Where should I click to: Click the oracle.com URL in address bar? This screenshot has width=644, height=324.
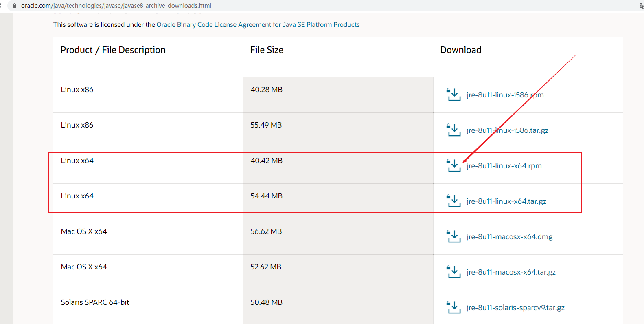point(116,6)
